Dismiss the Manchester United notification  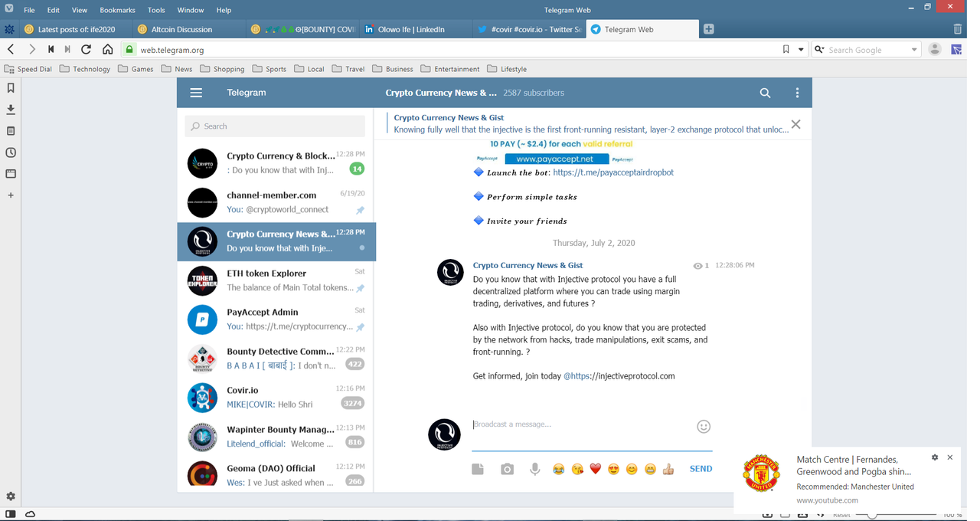pos(950,457)
